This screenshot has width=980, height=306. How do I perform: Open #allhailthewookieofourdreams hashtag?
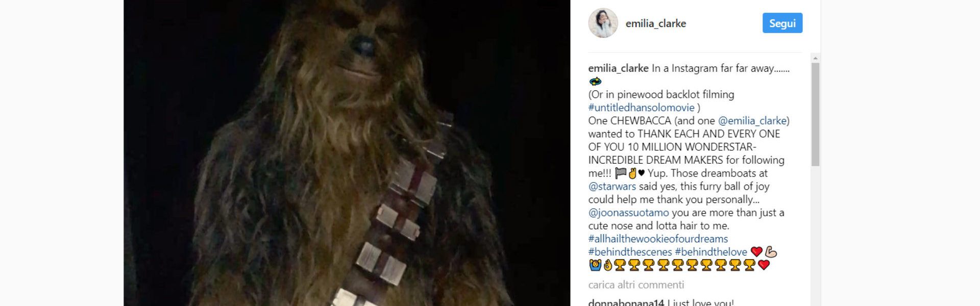[658, 239]
